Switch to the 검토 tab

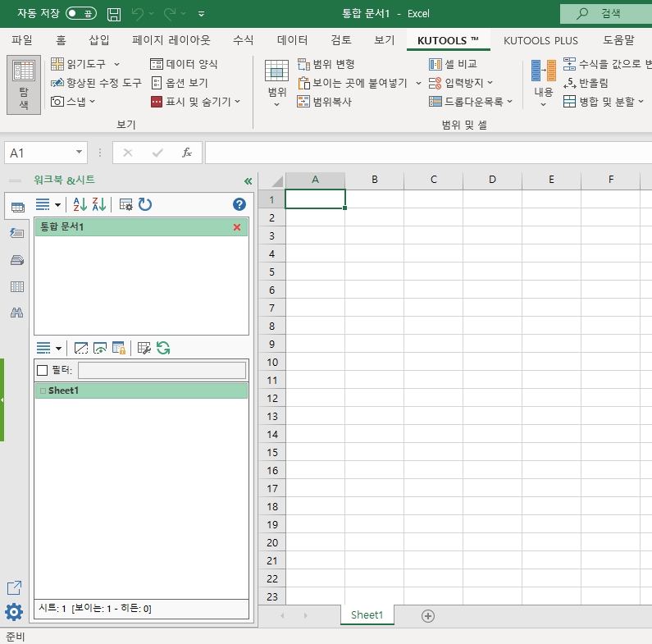(x=341, y=40)
